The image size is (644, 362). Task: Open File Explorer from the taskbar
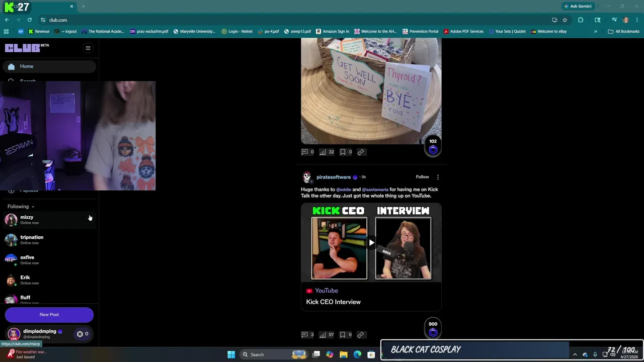(344, 354)
